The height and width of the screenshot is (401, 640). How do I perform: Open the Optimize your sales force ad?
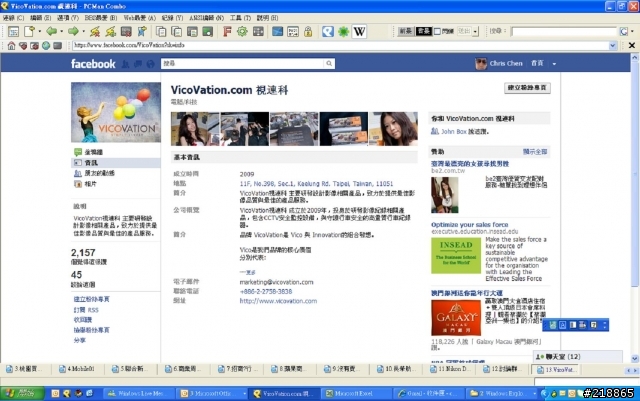tap(469, 225)
